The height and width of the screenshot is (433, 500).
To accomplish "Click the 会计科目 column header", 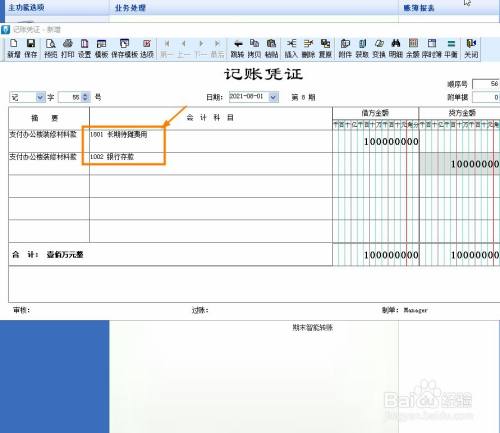I will click(x=210, y=117).
